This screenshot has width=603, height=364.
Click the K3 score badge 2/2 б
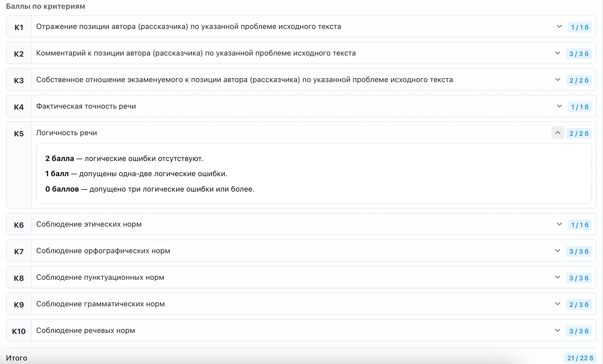coord(579,80)
